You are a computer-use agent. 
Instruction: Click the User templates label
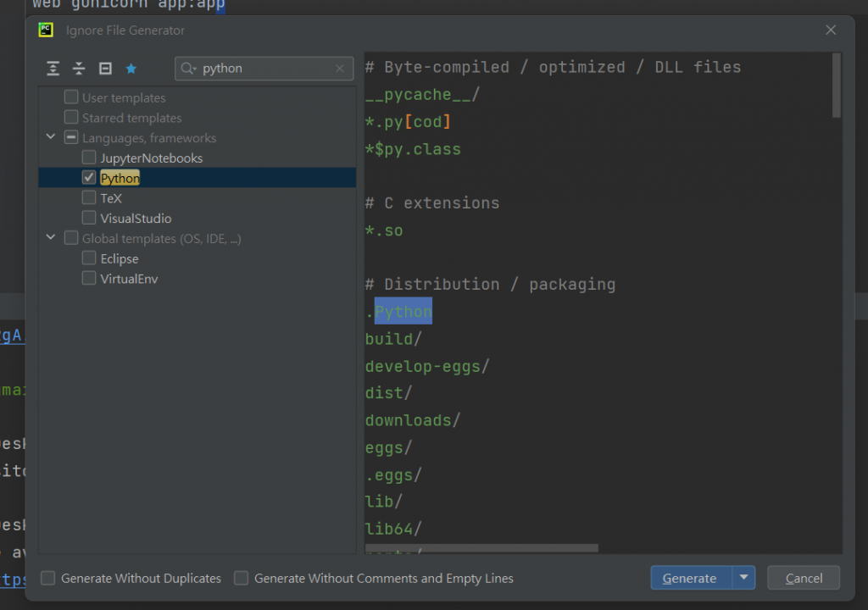124,98
